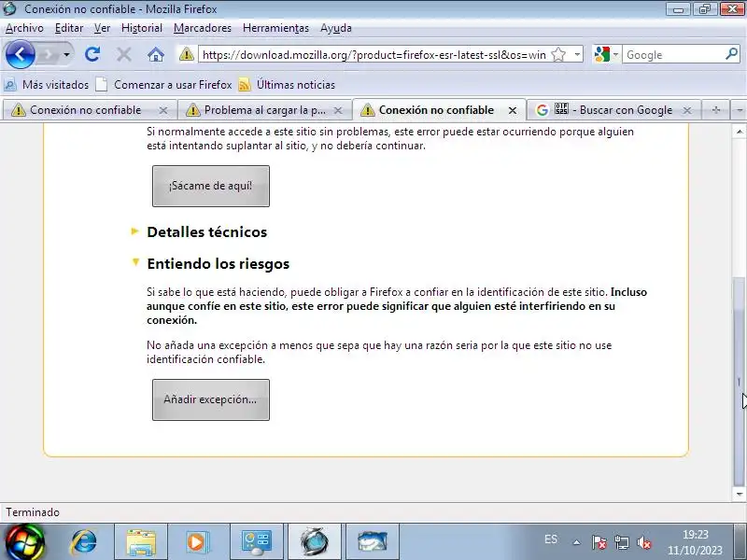Switch to first Conexión no confiable tab
This screenshot has height=560, width=747.
tap(85, 110)
